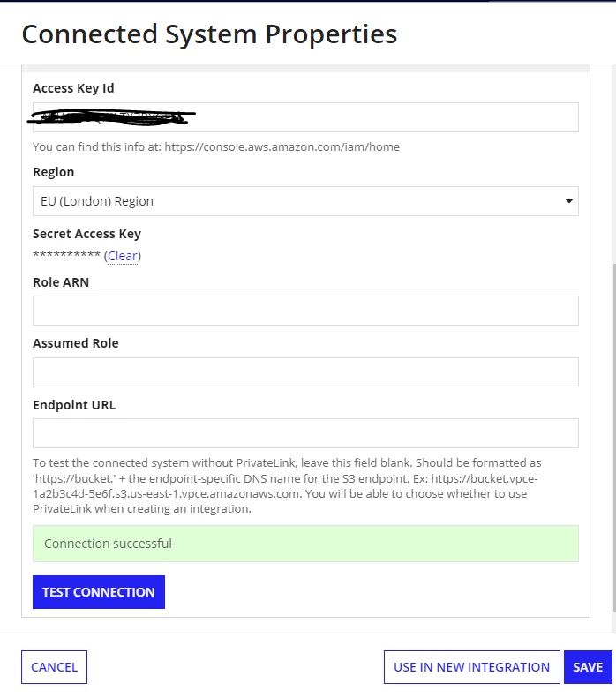This screenshot has width=616, height=698.
Task: Click inside the Access Key Id field
Action: [x=305, y=117]
